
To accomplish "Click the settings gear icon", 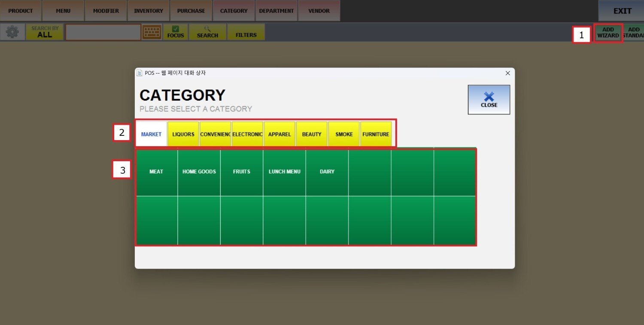I will tap(12, 32).
